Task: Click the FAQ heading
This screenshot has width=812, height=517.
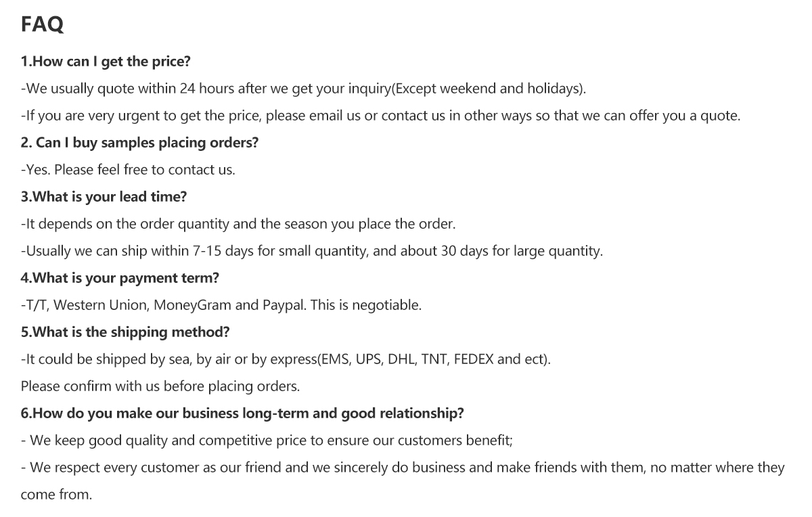Action: [x=43, y=25]
